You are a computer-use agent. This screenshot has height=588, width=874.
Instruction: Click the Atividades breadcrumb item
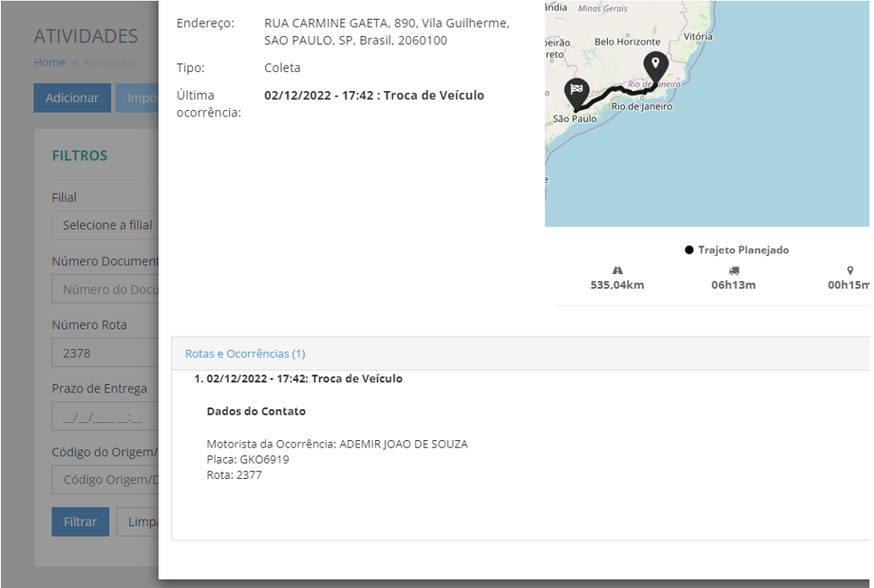[x=110, y=62]
